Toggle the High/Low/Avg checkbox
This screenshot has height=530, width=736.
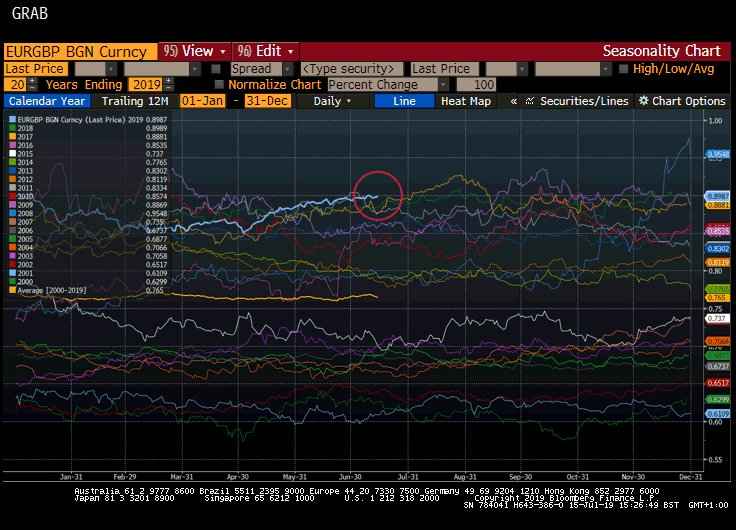coord(624,69)
